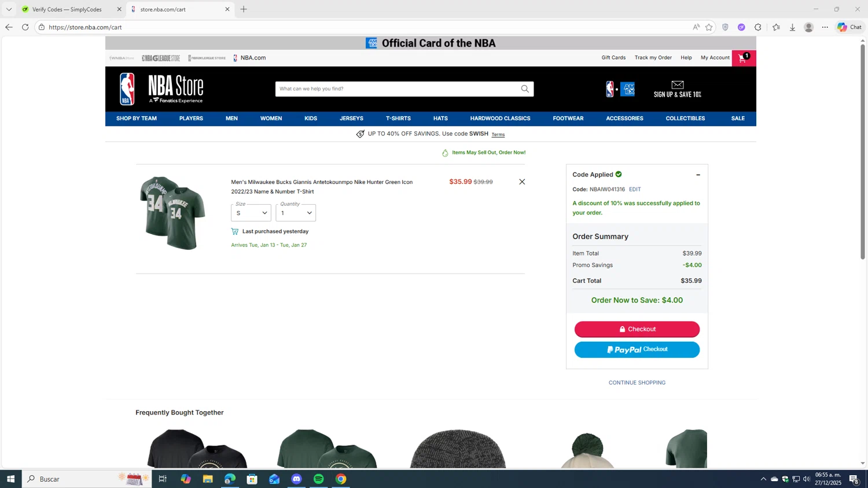Click the browser back arrow

[9, 27]
